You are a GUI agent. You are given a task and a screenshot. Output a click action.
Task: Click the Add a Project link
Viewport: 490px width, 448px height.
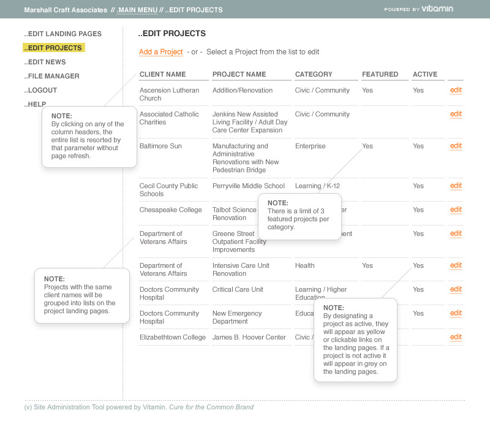(x=161, y=52)
